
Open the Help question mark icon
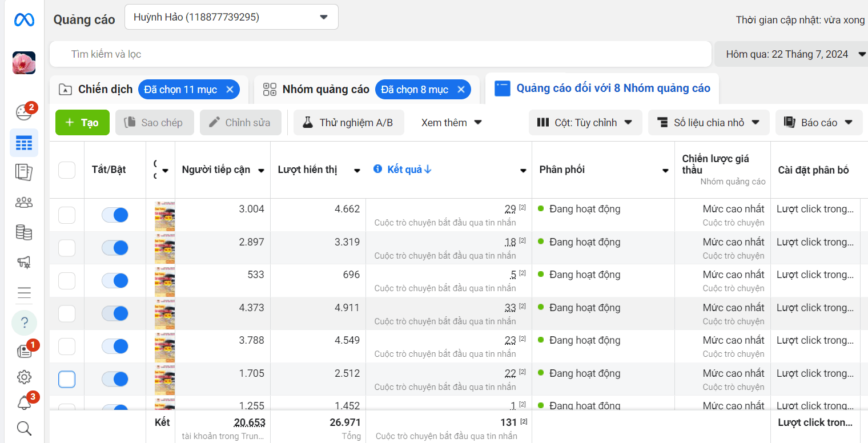coord(24,323)
